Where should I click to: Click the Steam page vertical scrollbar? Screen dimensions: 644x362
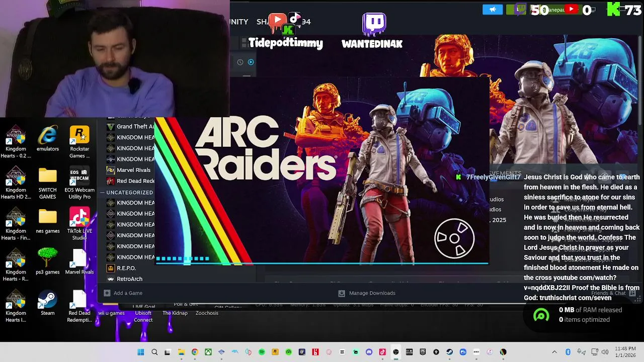(x=641, y=80)
